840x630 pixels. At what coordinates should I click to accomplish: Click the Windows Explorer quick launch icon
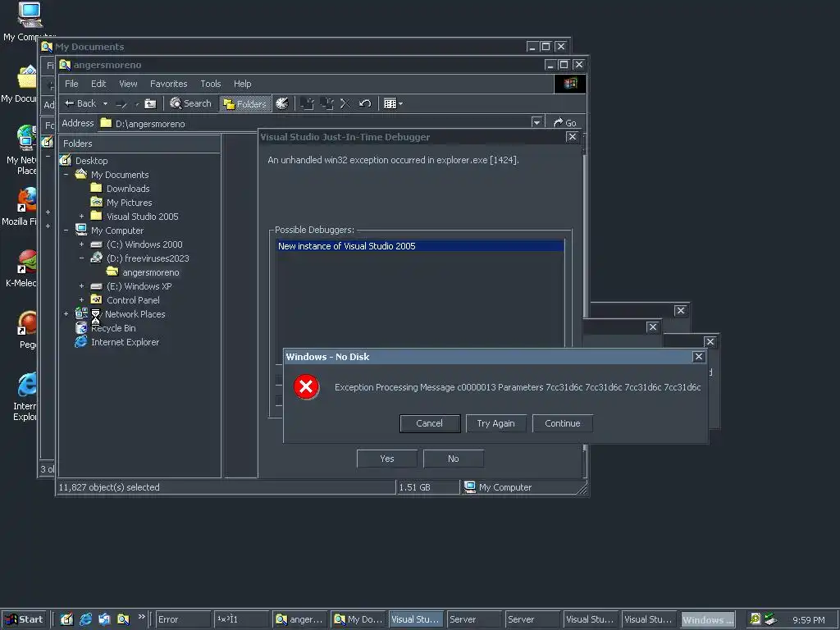click(x=123, y=619)
